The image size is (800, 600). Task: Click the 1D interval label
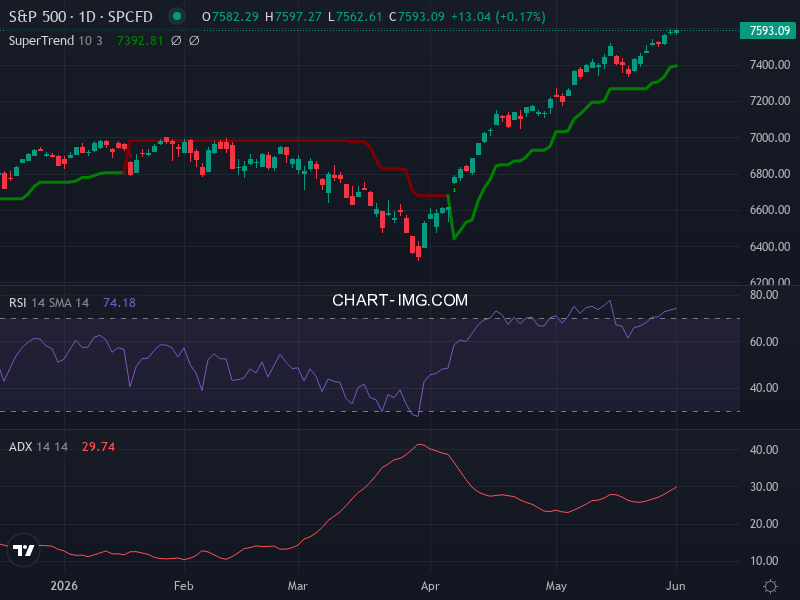point(87,17)
